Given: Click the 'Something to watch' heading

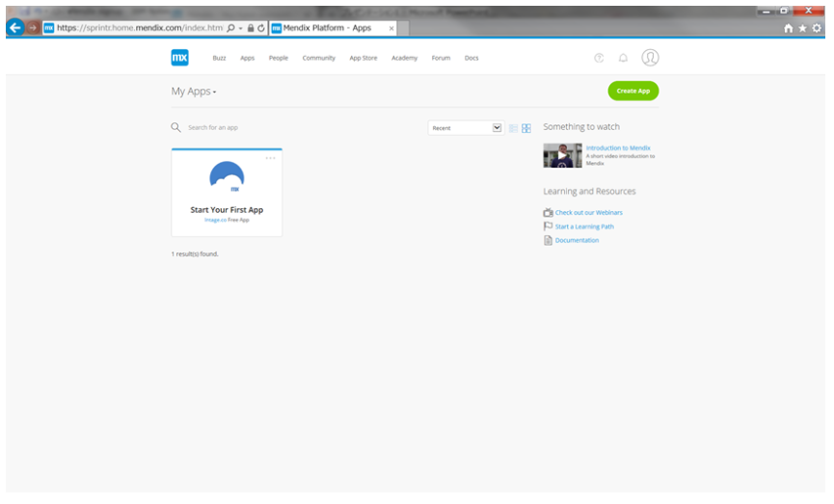Looking at the screenshot, I should [581, 126].
